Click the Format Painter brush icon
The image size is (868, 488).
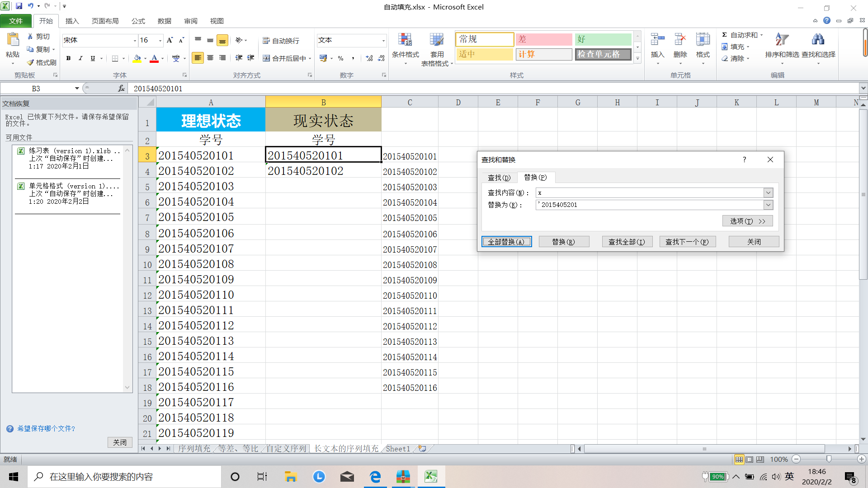pos(30,62)
